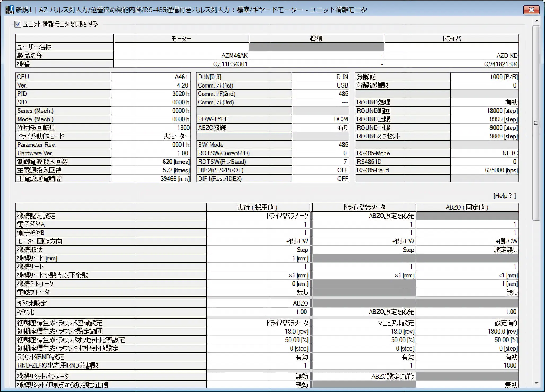Click RS485-Baud value 625000 [bps]

tap(501, 170)
